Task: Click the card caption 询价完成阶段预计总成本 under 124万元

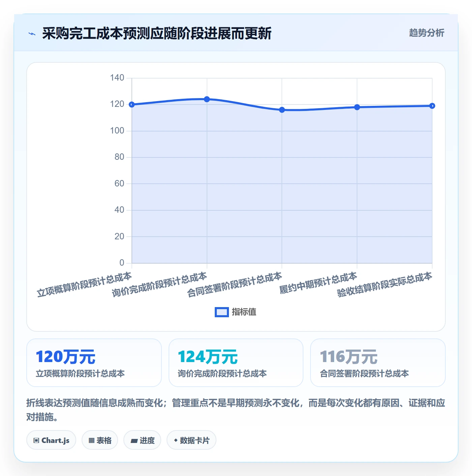Action: (222, 374)
